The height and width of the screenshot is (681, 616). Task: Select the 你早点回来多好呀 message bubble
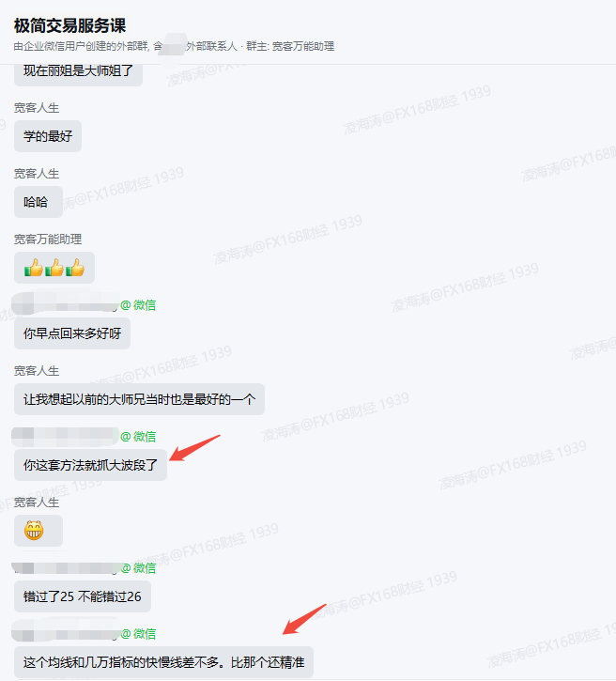tap(72, 333)
